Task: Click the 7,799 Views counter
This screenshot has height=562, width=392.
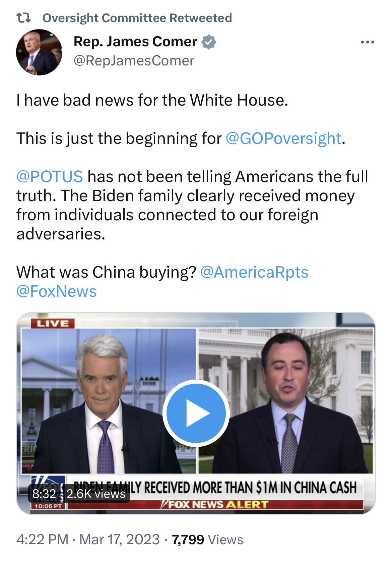Action: click(207, 540)
